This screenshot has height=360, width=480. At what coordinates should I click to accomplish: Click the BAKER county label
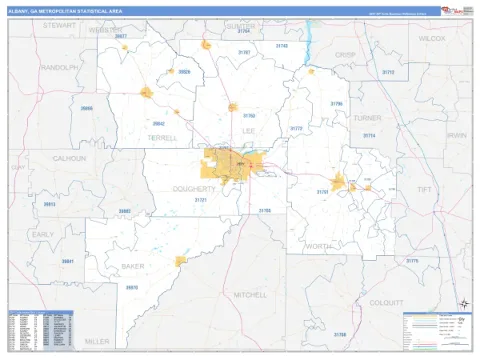coord(133,266)
